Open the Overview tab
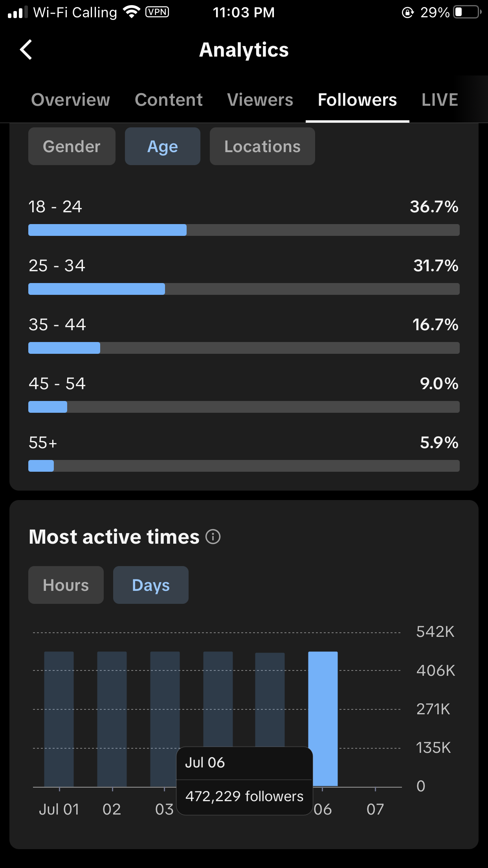The height and width of the screenshot is (868, 488). point(70,100)
